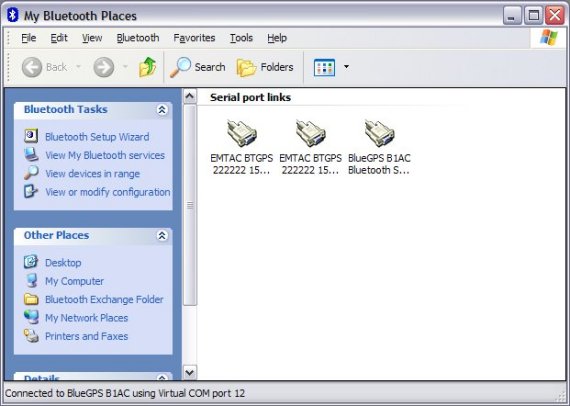Select the first EMTAC BTGPS serial port icon
This screenshot has height=406, width=570.
[x=242, y=133]
